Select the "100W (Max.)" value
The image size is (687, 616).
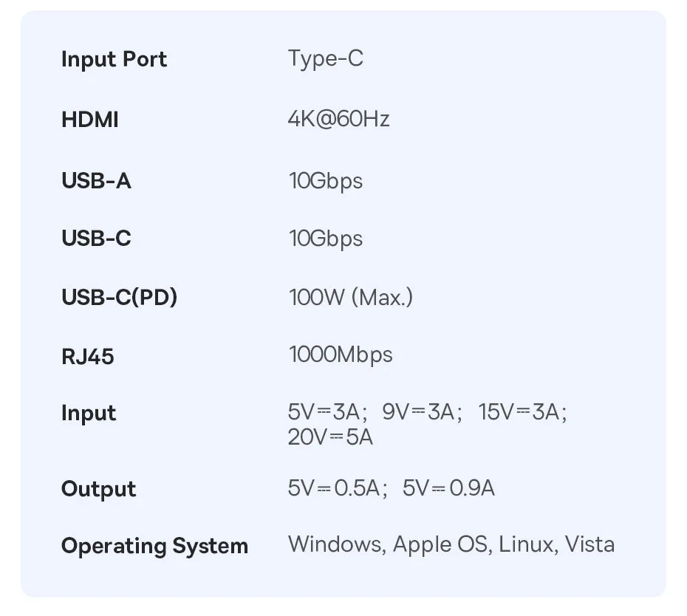point(350,298)
